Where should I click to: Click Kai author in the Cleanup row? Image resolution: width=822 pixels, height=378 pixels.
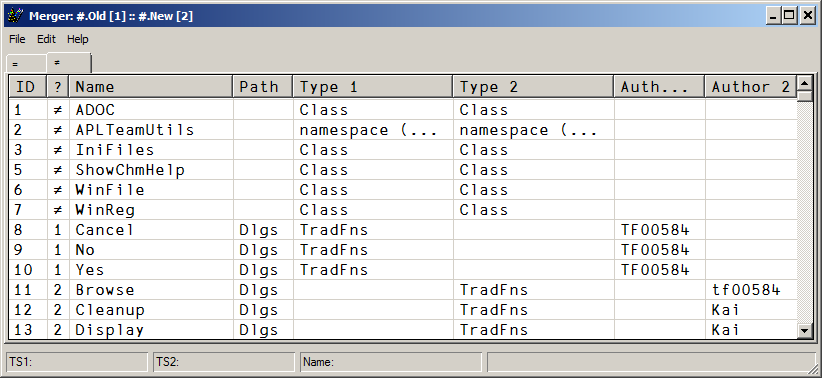pos(726,309)
